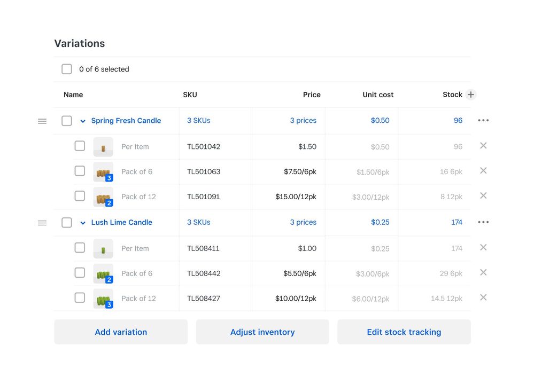Toggle the select all variations checkbox

[67, 69]
